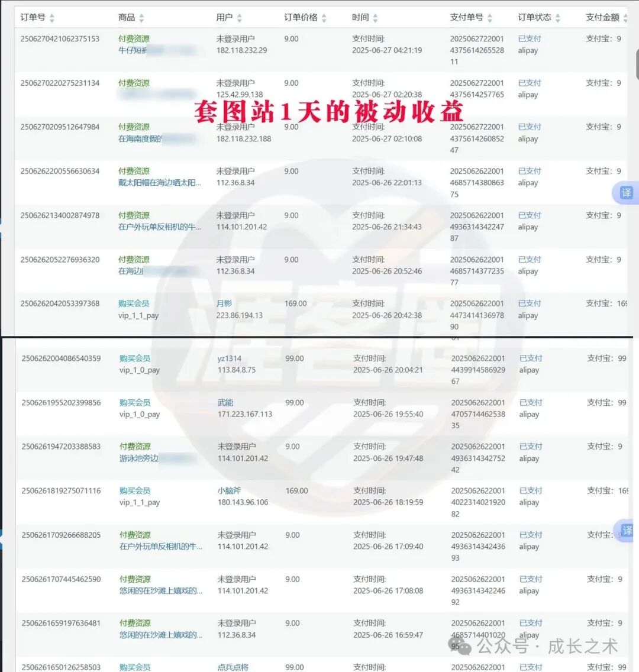Click sort icon beside 订单状态 header
The width and height of the screenshot is (639, 672).
click(557, 18)
